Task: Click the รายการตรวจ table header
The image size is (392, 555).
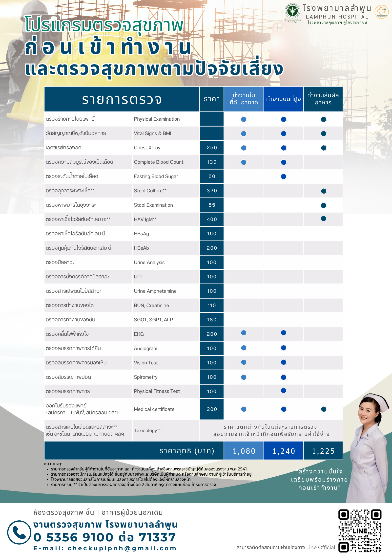Action: (122, 99)
